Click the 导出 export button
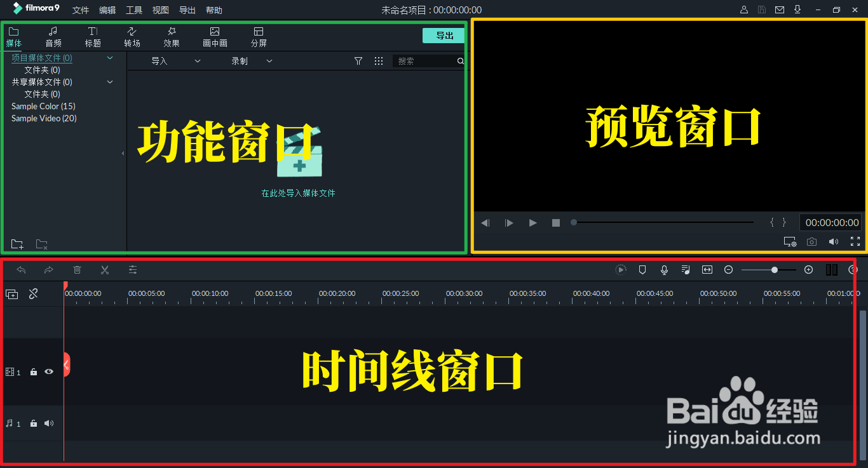This screenshot has width=868, height=468. coord(444,36)
